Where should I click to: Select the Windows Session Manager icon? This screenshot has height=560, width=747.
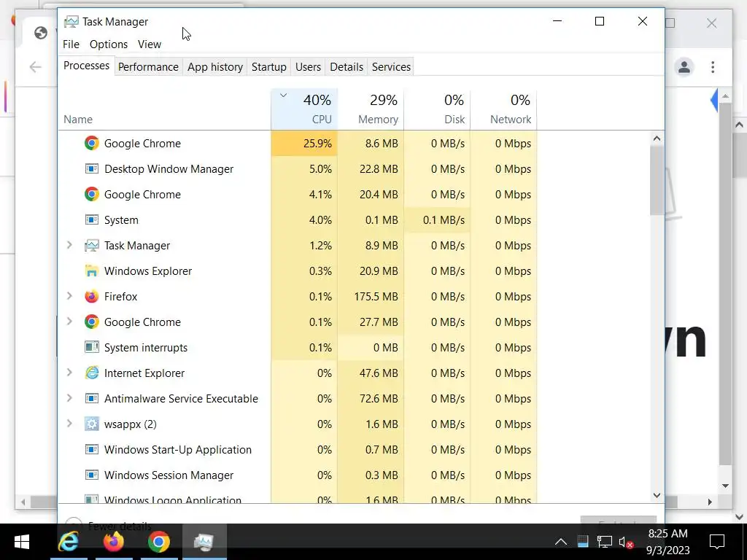click(x=91, y=475)
